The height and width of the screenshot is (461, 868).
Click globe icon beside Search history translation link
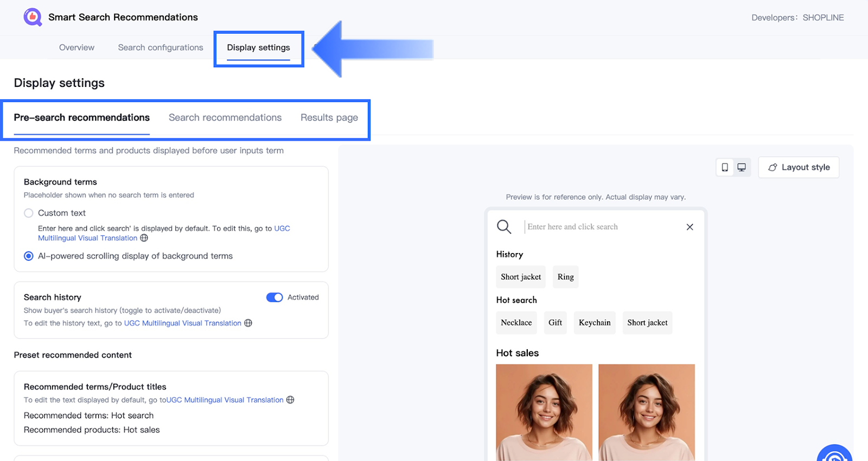click(x=248, y=323)
